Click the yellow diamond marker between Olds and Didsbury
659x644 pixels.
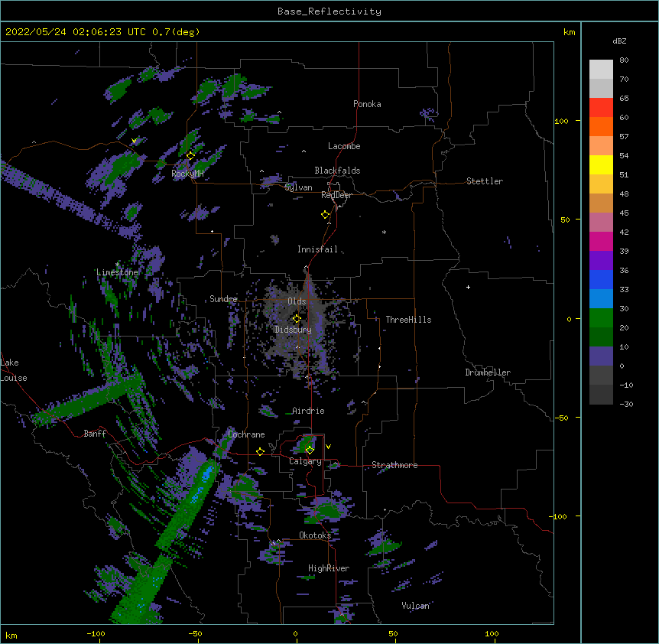(297, 319)
